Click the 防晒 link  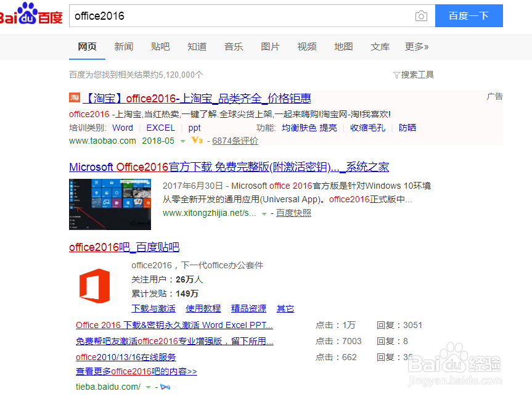click(x=407, y=128)
